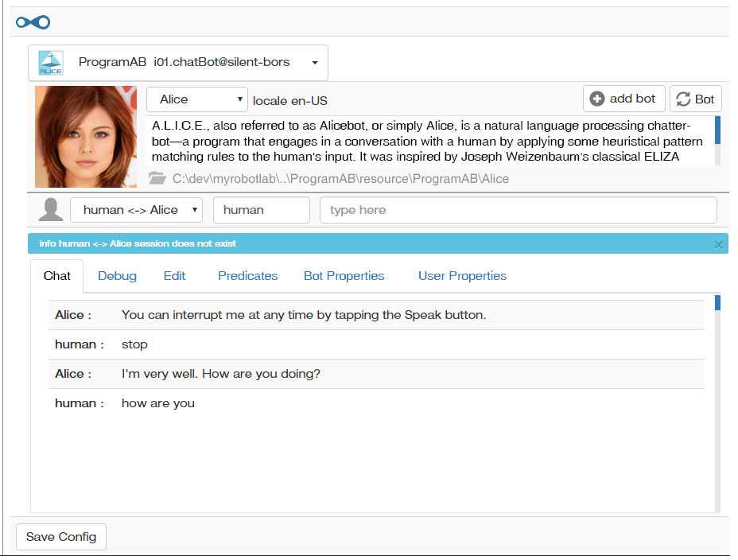This screenshot has width=738, height=560.
Task: Click the bot description scrollbar thumb
Action: (717, 130)
